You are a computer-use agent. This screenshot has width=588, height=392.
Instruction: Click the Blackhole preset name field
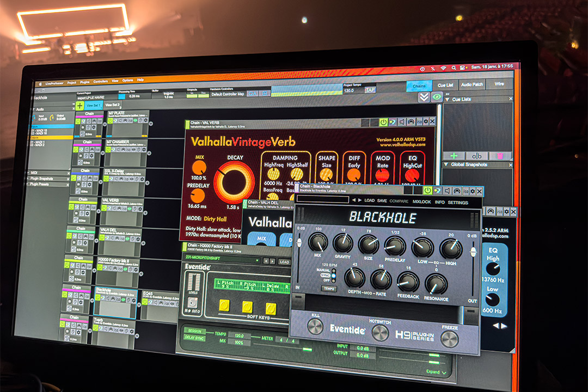point(322,199)
